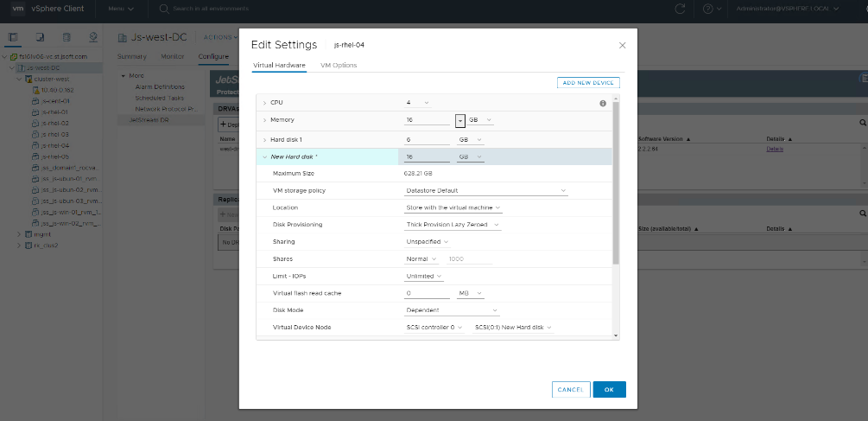Viewport: 868px width, 421px height.
Task: Select the VMs and Templates view icon
Action: click(41, 37)
